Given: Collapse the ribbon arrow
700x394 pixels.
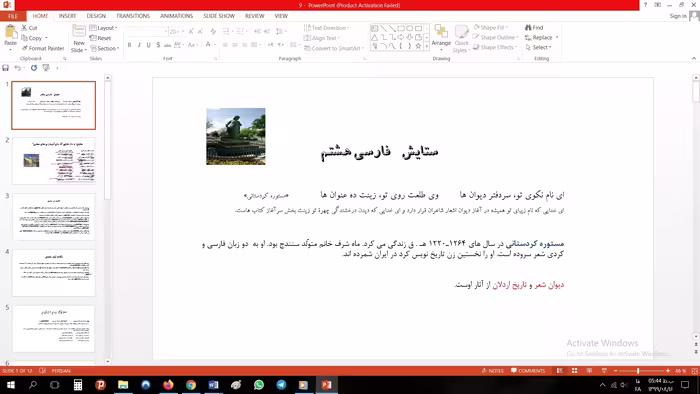Looking at the screenshot, I should (694, 58).
